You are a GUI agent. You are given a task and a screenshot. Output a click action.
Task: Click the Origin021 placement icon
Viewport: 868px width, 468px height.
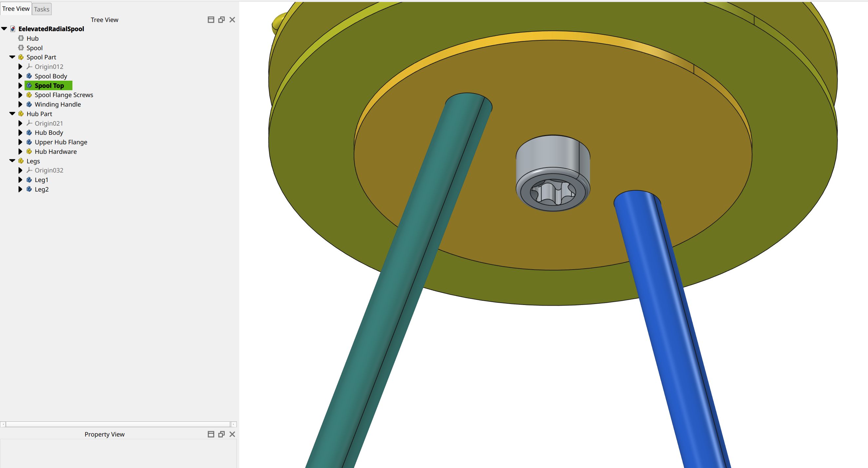coord(29,123)
